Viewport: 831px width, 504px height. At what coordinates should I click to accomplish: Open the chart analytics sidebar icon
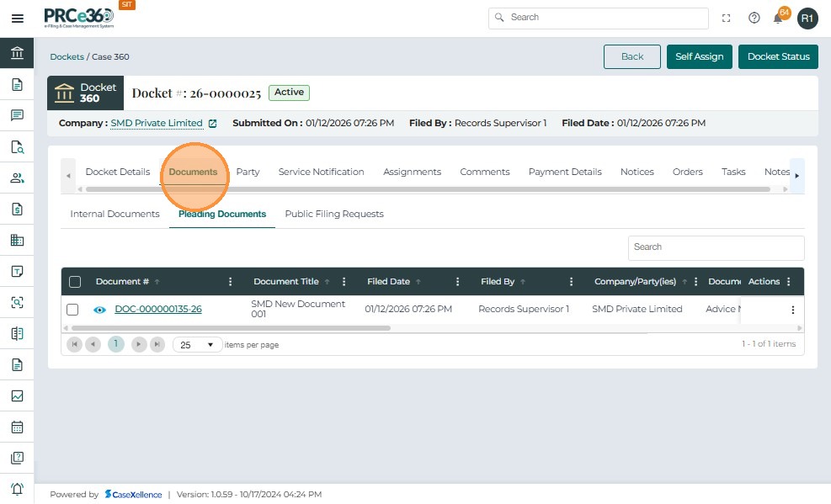pyautogui.click(x=17, y=396)
